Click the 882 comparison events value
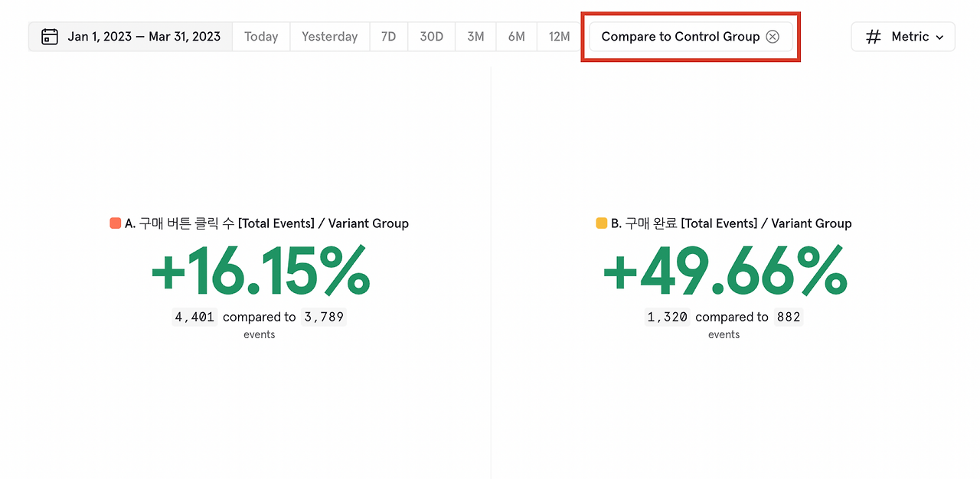The height and width of the screenshot is (479, 980). [x=788, y=317]
